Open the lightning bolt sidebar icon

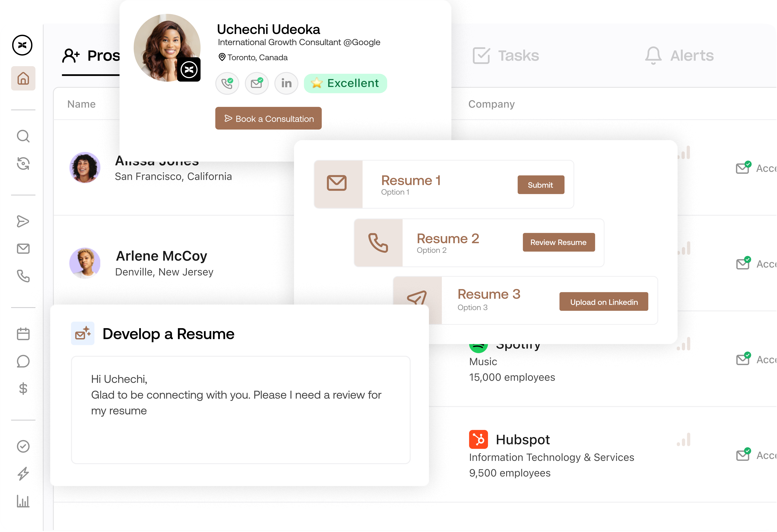(23, 474)
